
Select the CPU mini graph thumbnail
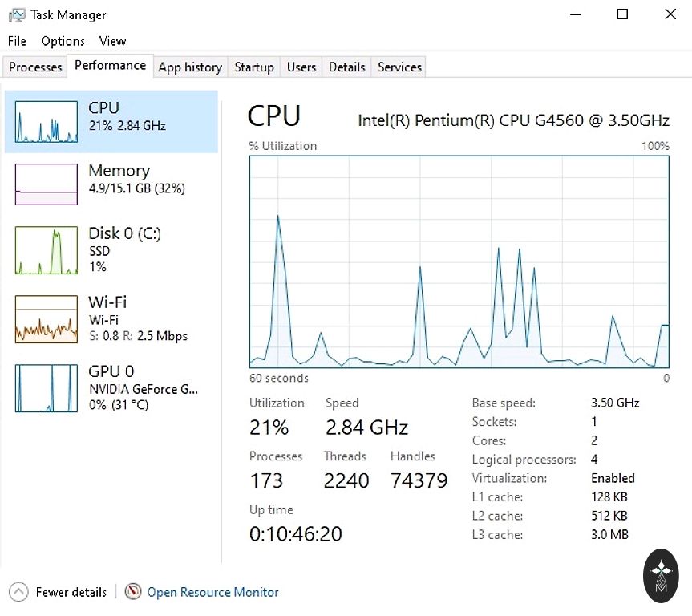click(47, 121)
